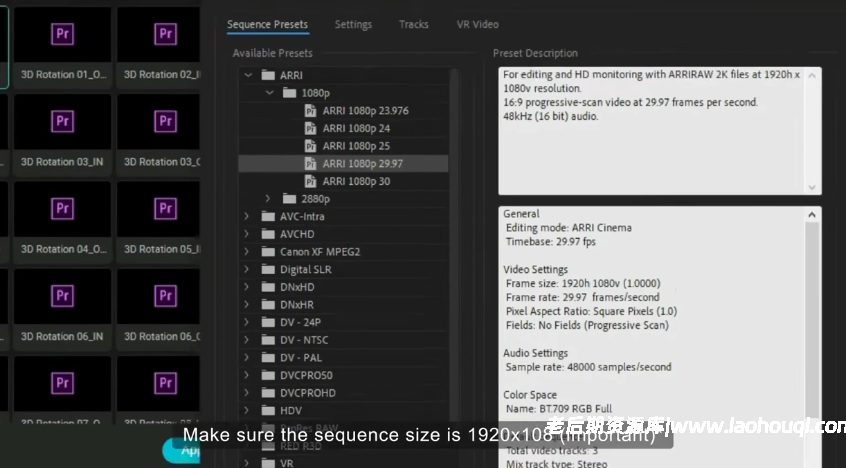Click the Digital SLR folder icon
This screenshot has height=468, width=846.
[x=268, y=269]
